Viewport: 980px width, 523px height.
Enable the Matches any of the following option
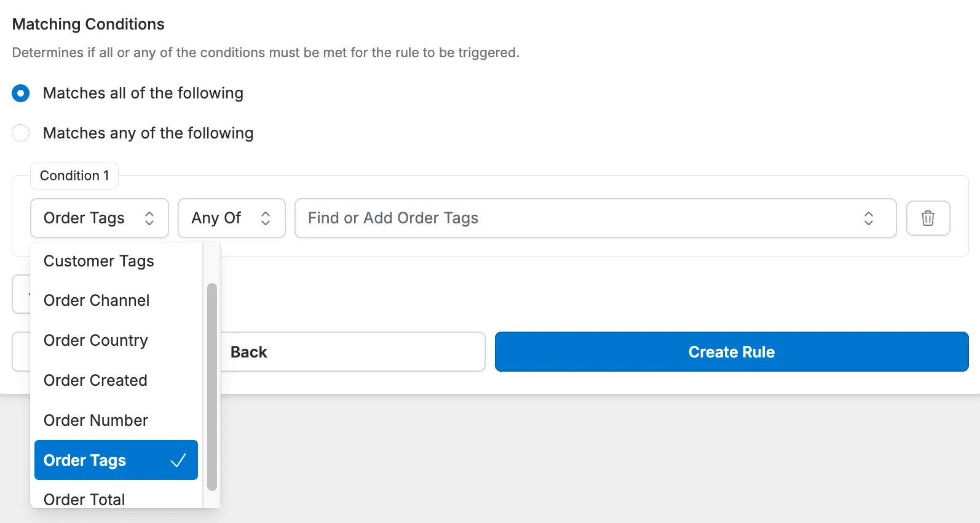point(21,134)
